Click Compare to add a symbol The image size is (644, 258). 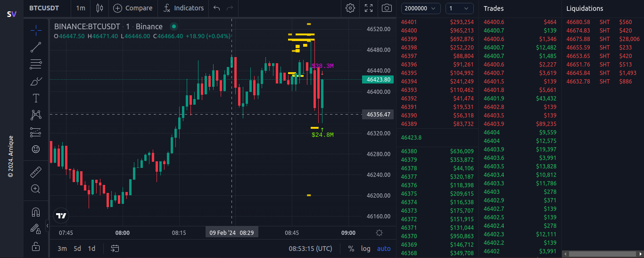[133, 8]
